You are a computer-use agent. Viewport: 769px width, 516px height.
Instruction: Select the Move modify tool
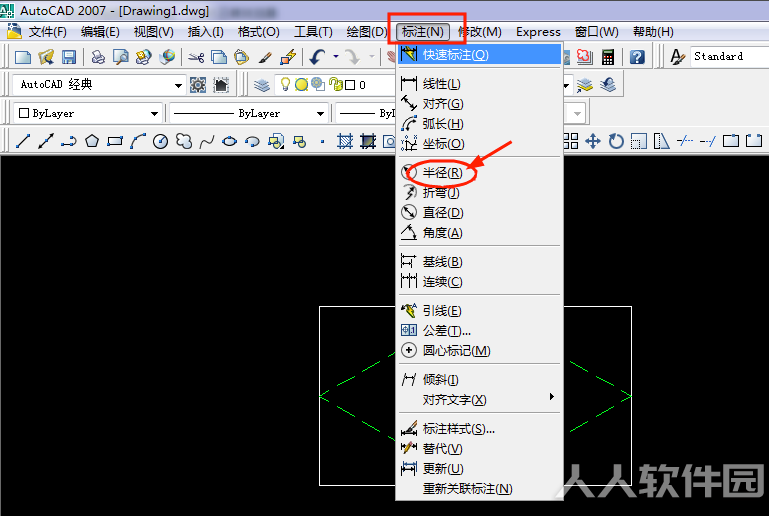click(x=593, y=141)
